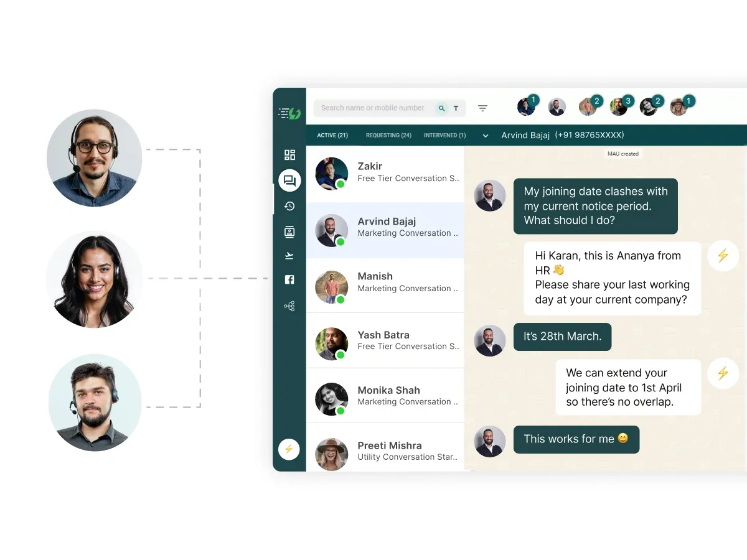Open the lightning icon beside Ananya's HR reply
The width and height of the screenshot is (747, 560).
[x=723, y=256]
